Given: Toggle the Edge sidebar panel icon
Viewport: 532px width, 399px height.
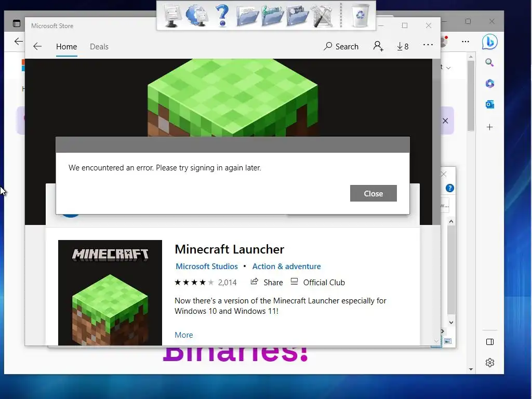Looking at the screenshot, I should [x=490, y=342].
